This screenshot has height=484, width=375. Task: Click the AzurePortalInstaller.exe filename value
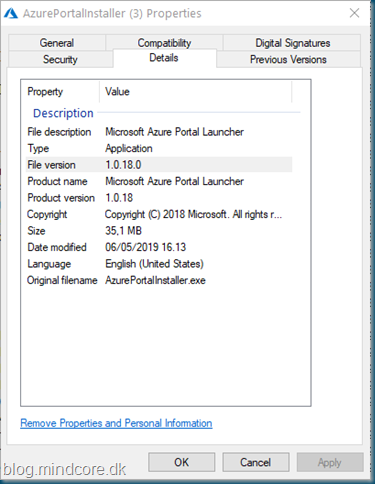click(155, 280)
